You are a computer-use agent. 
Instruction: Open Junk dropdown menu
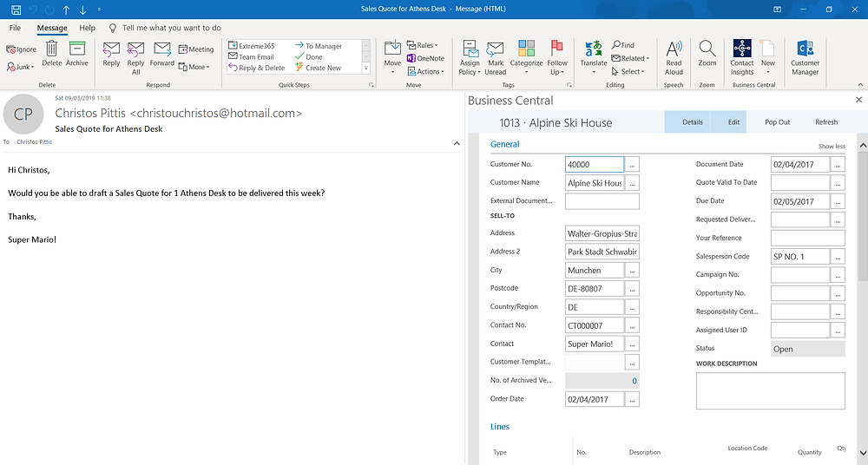point(21,67)
